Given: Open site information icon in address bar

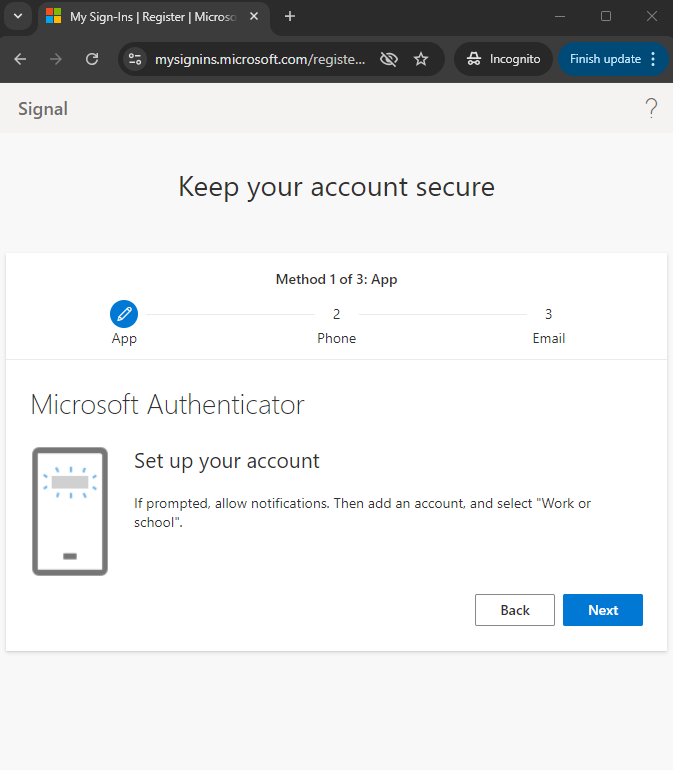Looking at the screenshot, I should tap(135, 59).
